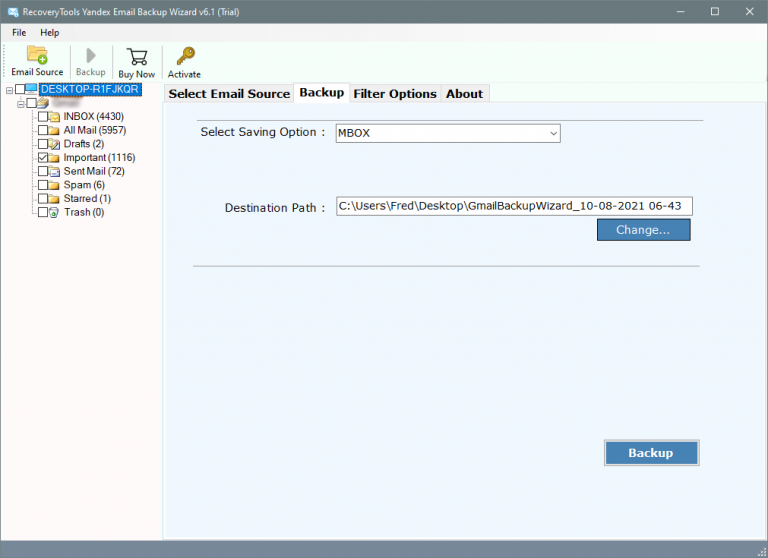Click the Activate key icon
This screenshot has height=558, width=768.
pos(184,55)
